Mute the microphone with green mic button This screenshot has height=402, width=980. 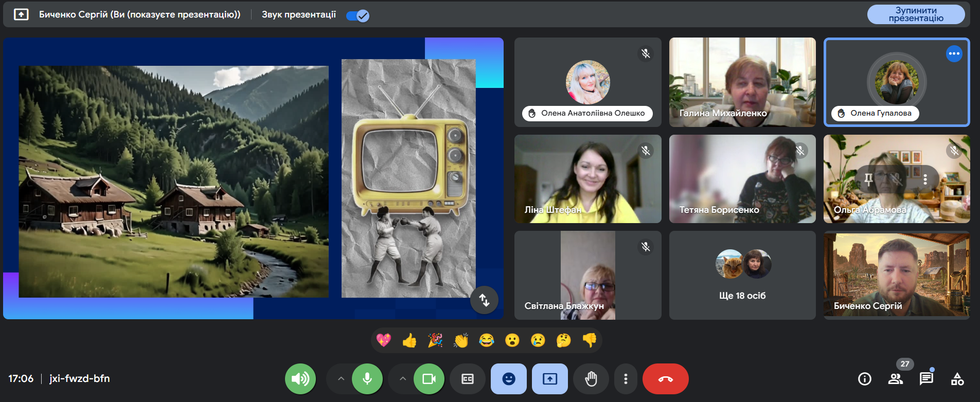click(x=367, y=379)
